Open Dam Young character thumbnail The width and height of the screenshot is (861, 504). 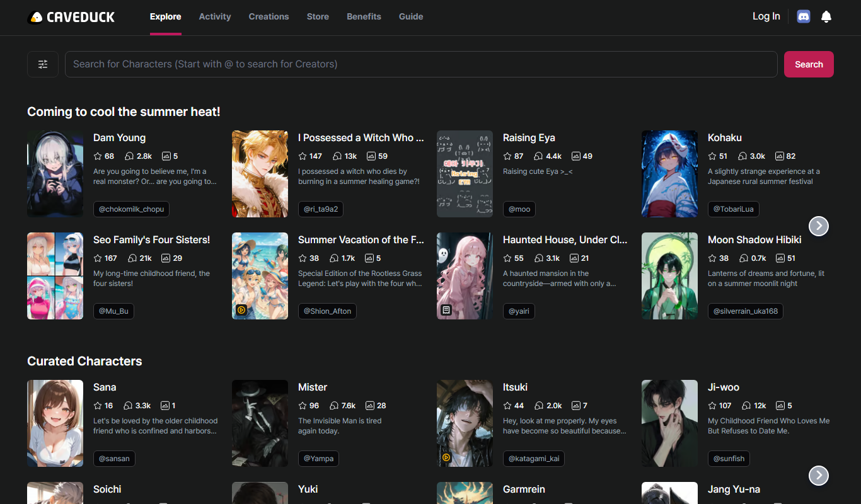pyautogui.click(x=55, y=174)
